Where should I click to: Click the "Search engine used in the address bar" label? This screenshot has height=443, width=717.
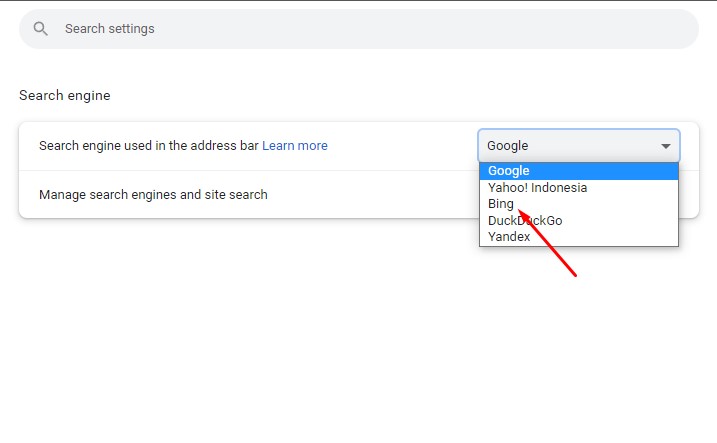click(x=148, y=146)
